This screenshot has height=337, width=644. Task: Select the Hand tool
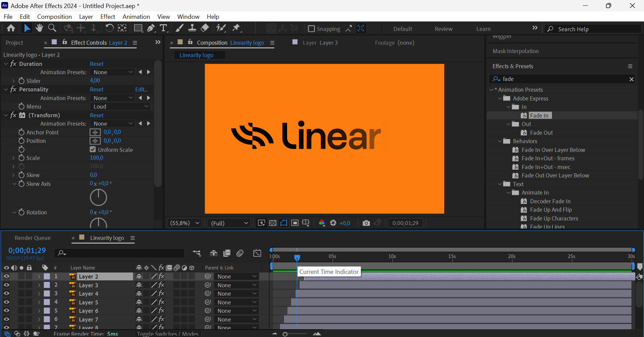[x=39, y=28]
